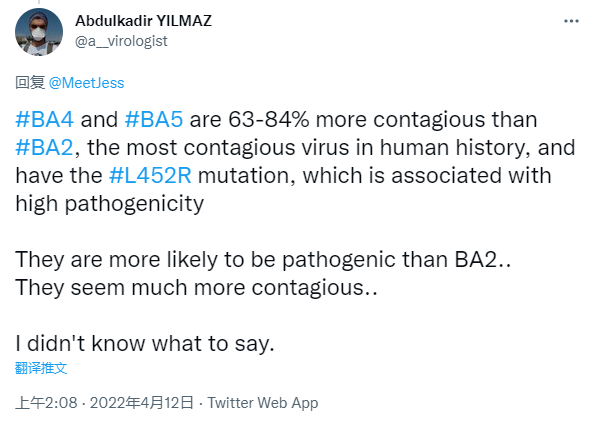Open the #L452R hashtag
Viewport: 594px width, 423px height.
[x=150, y=176]
